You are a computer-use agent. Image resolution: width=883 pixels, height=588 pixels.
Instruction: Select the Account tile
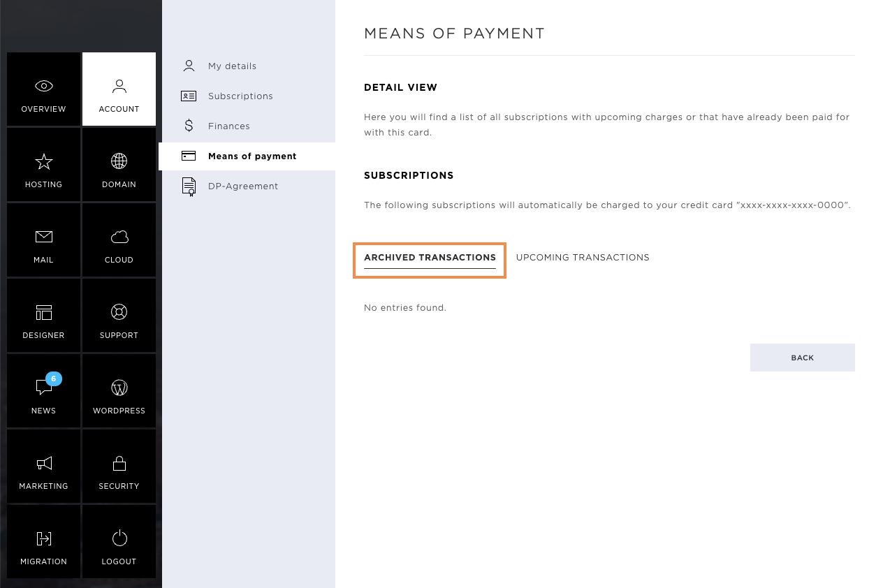coord(119,89)
